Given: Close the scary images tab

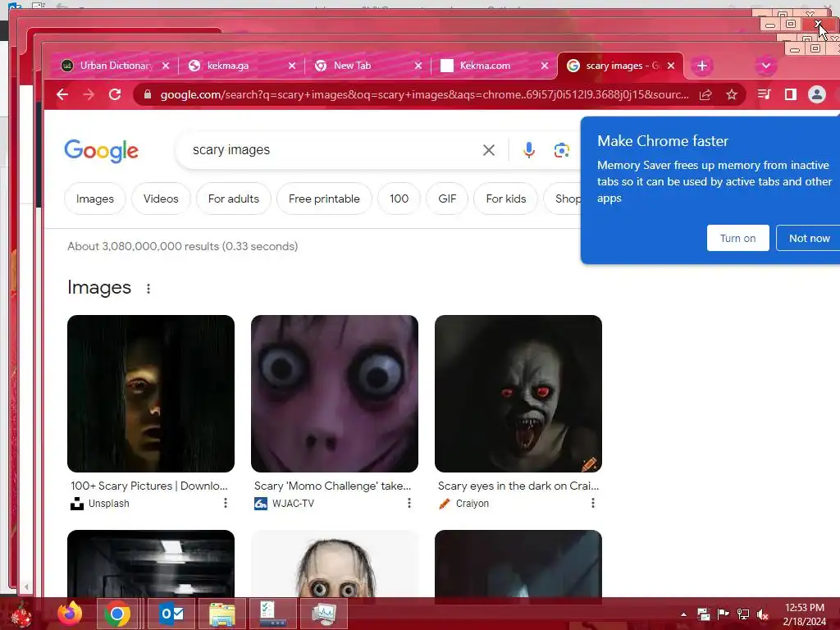Looking at the screenshot, I should [671, 66].
